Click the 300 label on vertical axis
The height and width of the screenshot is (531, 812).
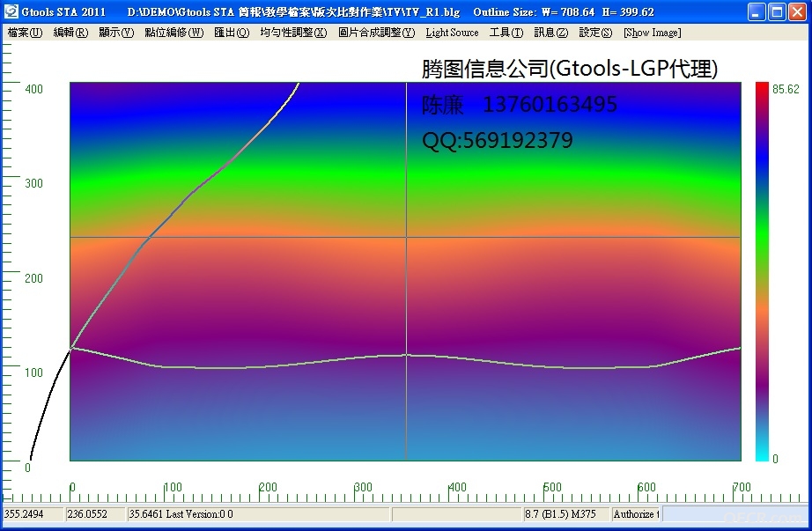33,183
